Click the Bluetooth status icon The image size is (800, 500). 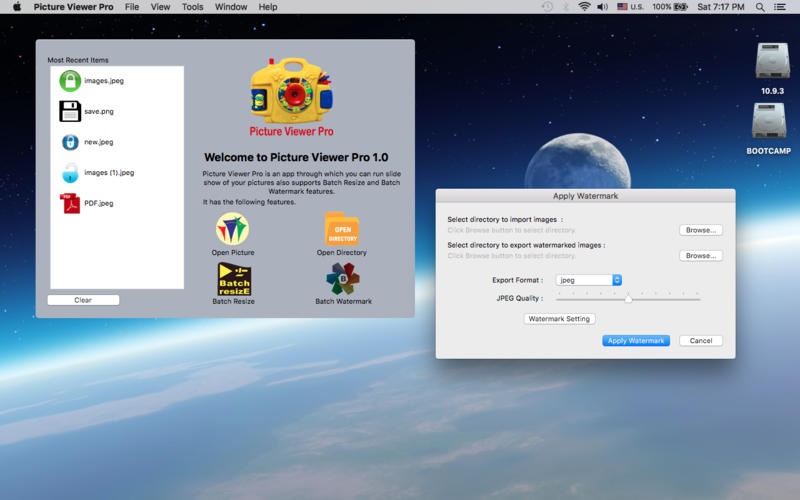coord(566,7)
